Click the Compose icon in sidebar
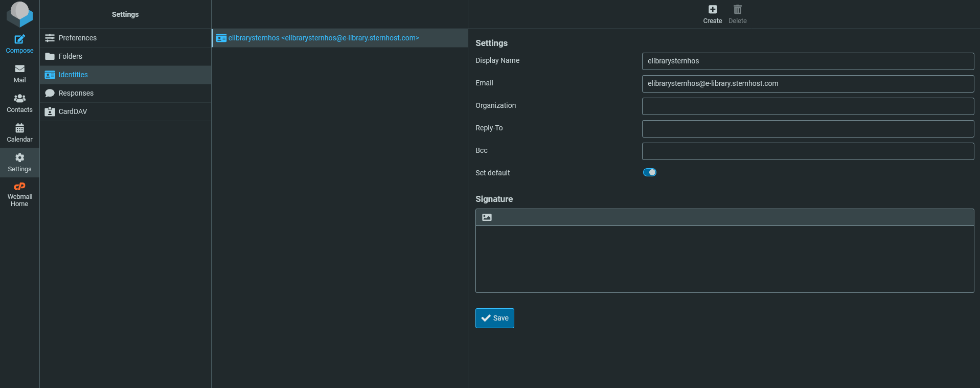 click(x=19, y=40)
